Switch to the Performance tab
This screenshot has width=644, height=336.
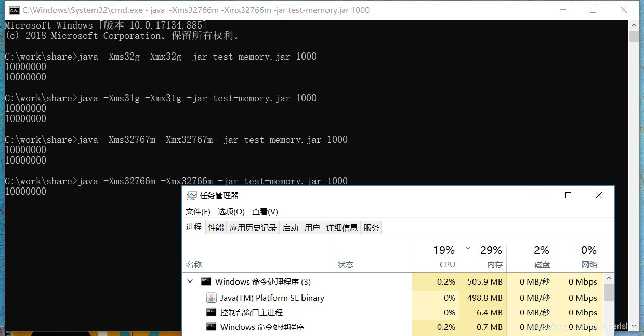pos(216,227)
